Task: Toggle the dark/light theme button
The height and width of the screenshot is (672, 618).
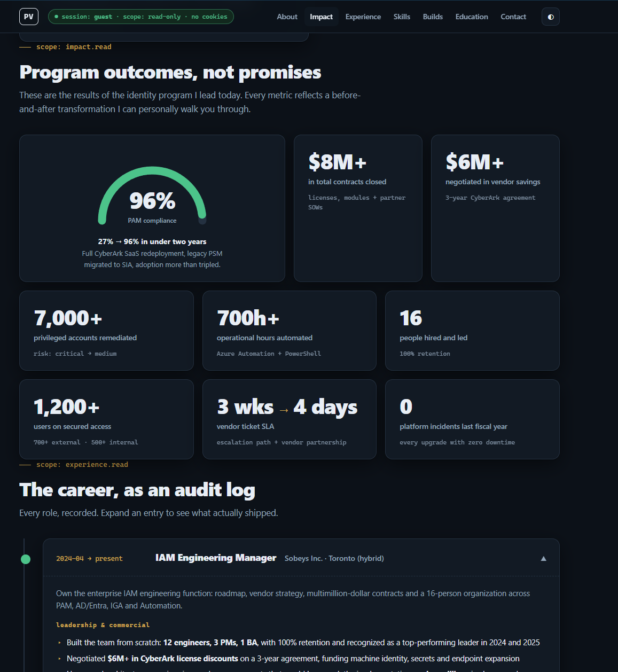Action: 550,17
